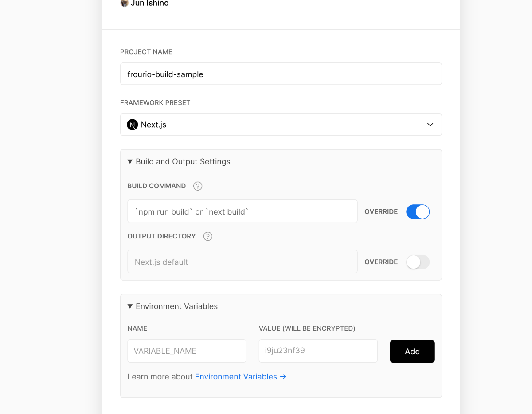The height and width of the screenshot is (414, 532).
Task: Open the Framework Preset dropdown chevron
Action: pyautogui.click(x=430, y=125)
